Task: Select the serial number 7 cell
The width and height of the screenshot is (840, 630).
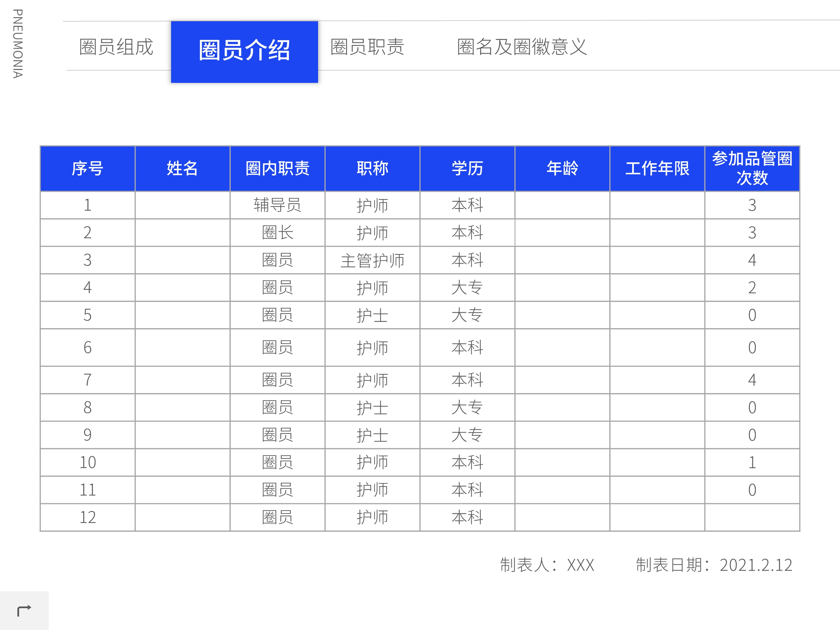Action: click(x=88, y=380)
